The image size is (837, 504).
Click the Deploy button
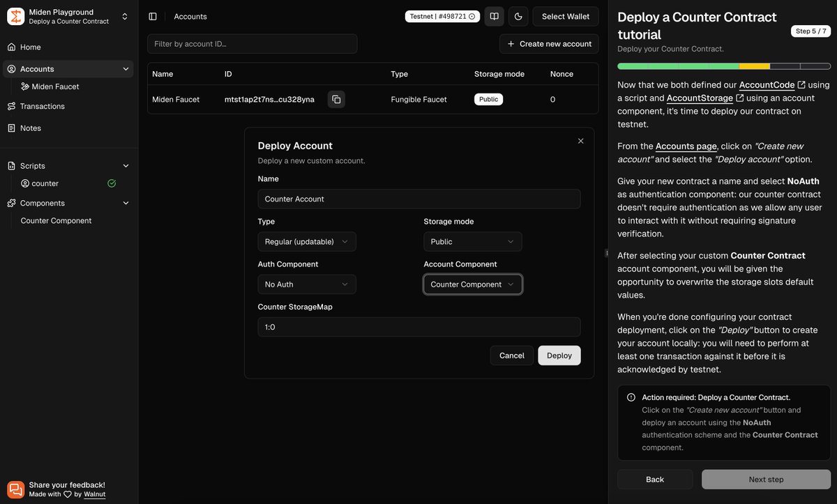(559, 356)
